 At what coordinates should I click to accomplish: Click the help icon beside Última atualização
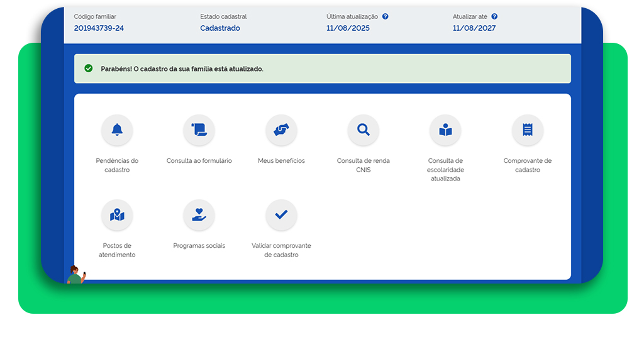click(385, 17)
